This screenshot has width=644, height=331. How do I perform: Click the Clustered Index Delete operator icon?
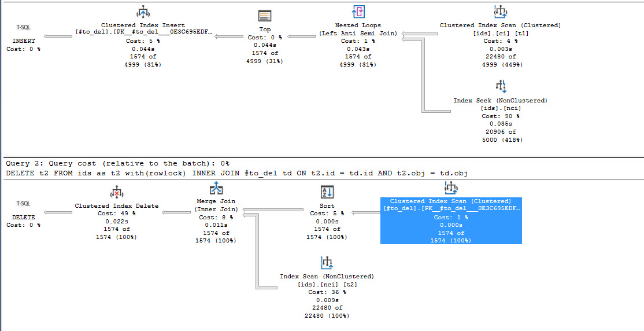coord(117,193)
